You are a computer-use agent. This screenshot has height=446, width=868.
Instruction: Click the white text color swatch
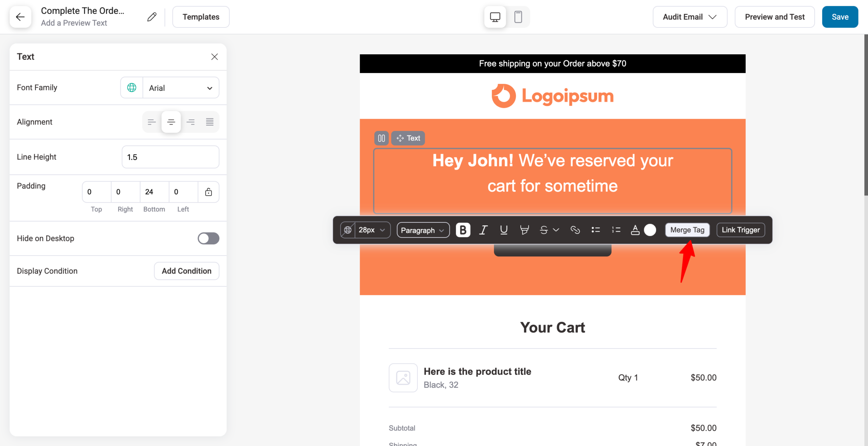650,230
